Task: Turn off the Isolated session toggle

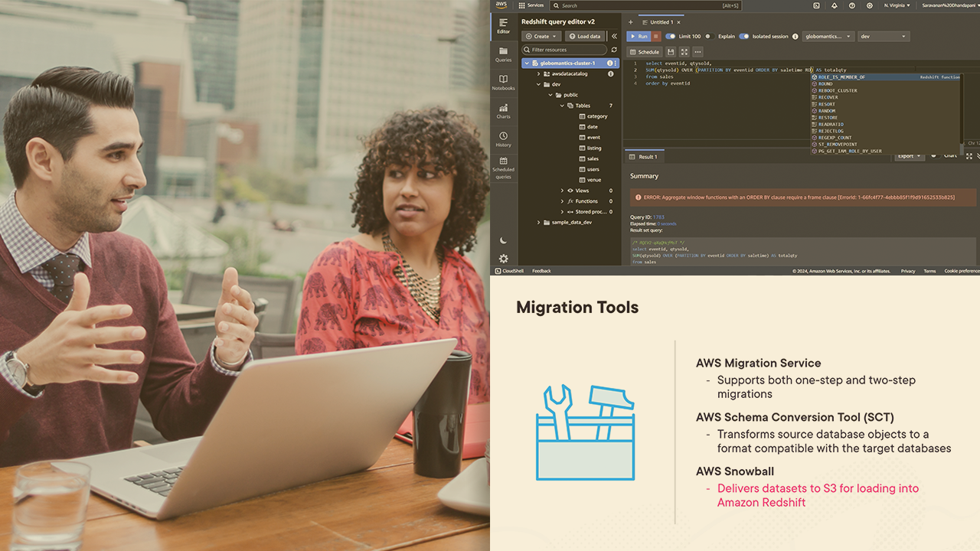Action: [x=743, y=37]
